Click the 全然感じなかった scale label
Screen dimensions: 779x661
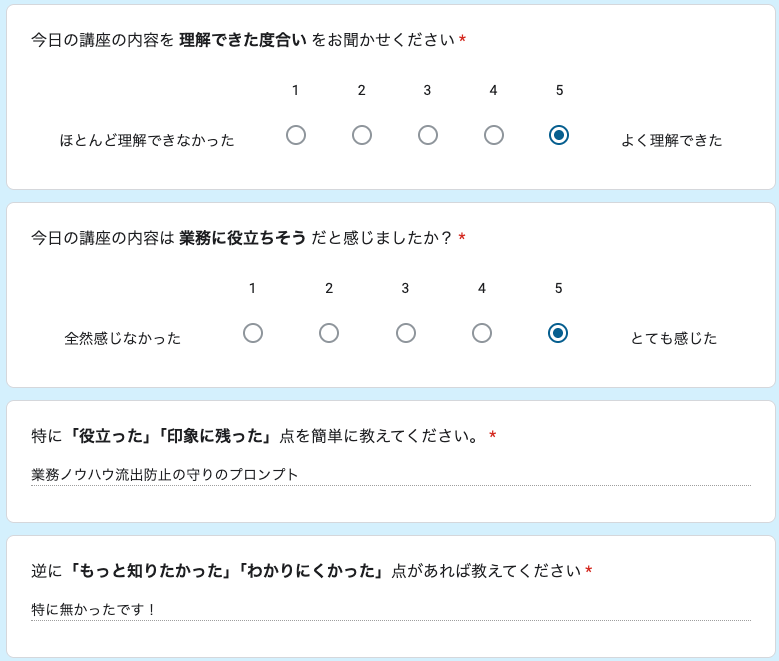(123, 338)
